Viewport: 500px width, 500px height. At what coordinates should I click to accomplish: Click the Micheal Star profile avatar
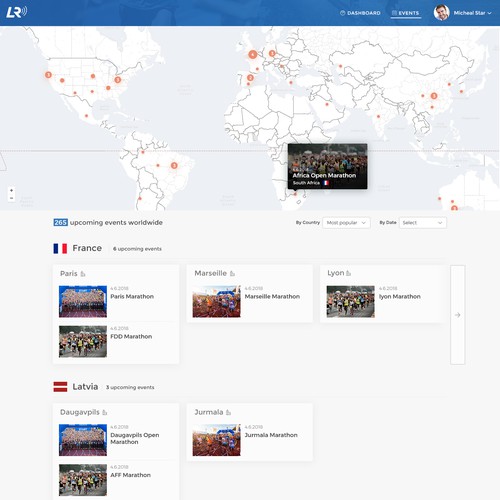(x=441, y=13)
